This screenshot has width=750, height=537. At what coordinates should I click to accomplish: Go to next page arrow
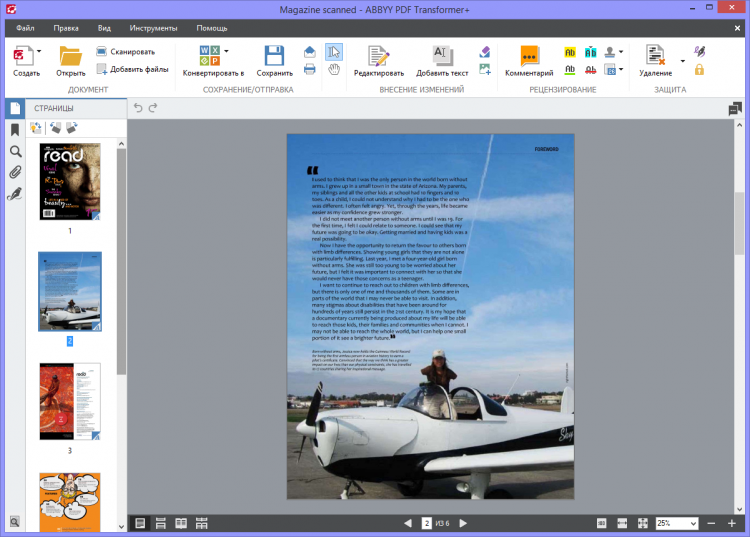point(463,523)
